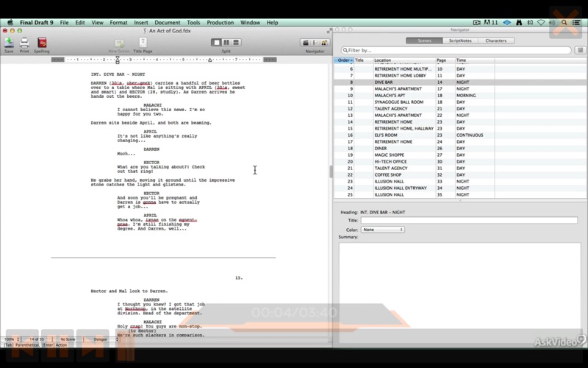Open the Title Page icon
The image size is (588, 368).
[x=143, y=43]
